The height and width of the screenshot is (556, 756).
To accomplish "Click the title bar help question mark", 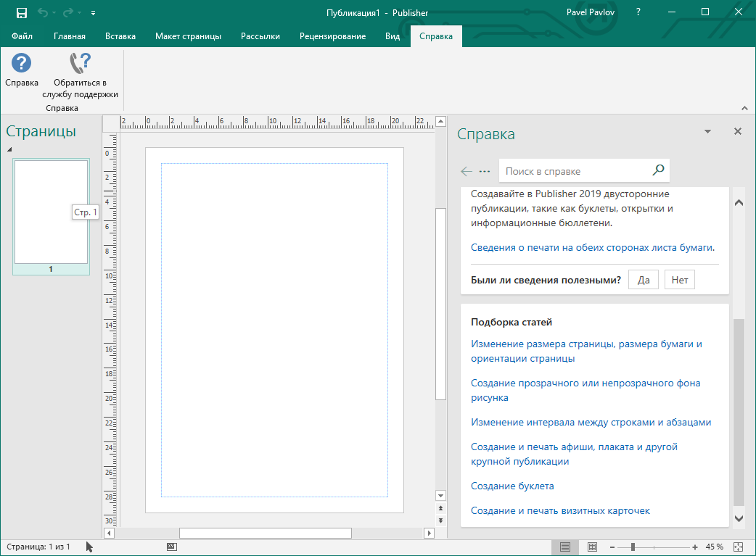I will [x=638, y=12].
